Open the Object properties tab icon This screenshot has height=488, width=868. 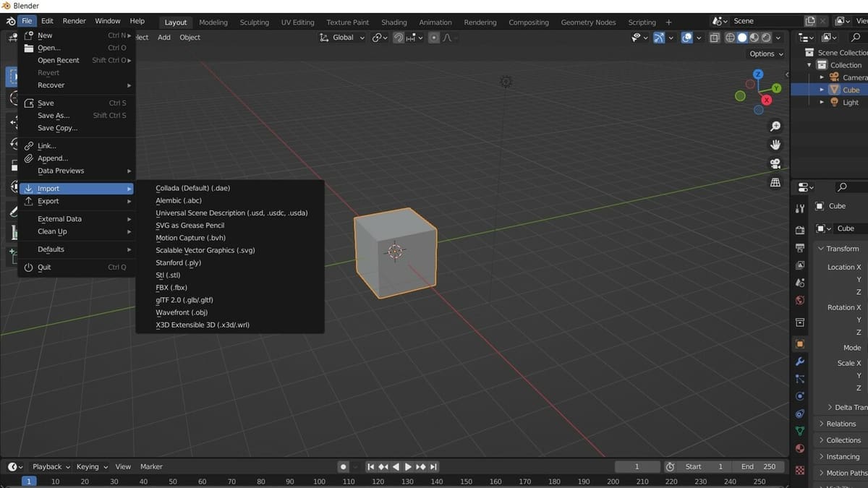[799, 343]
